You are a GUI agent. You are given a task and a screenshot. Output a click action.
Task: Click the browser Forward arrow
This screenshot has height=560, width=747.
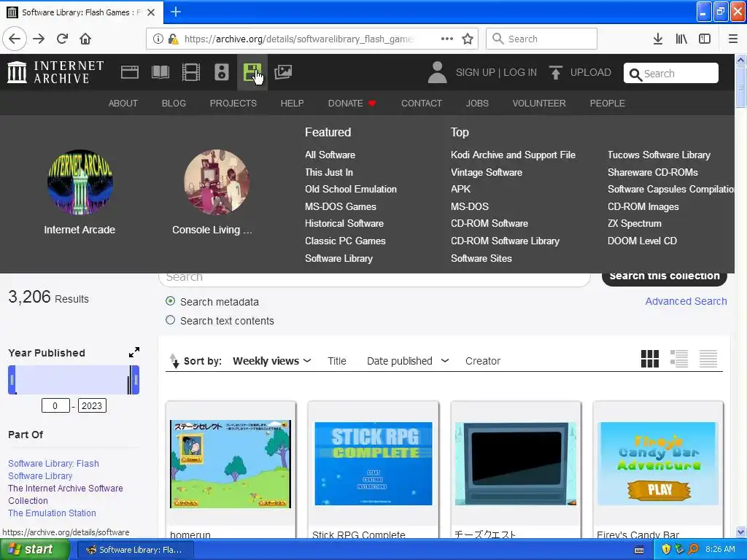tap(39, 39)
